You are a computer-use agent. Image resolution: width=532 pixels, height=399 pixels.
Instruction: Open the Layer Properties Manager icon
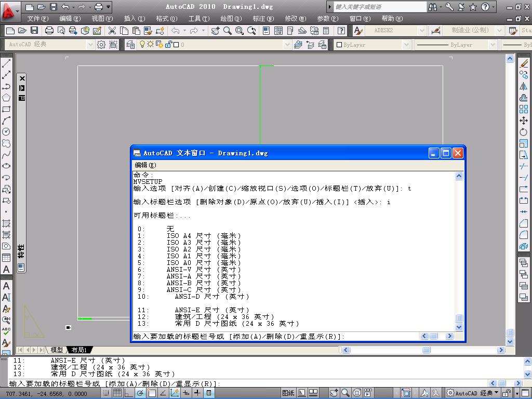click(x=130, y=45)
